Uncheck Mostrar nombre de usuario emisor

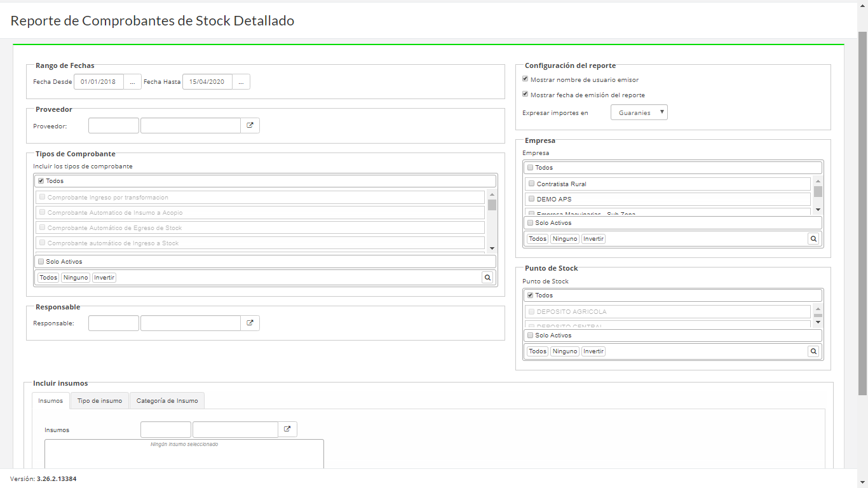click(x=526, y=79)
